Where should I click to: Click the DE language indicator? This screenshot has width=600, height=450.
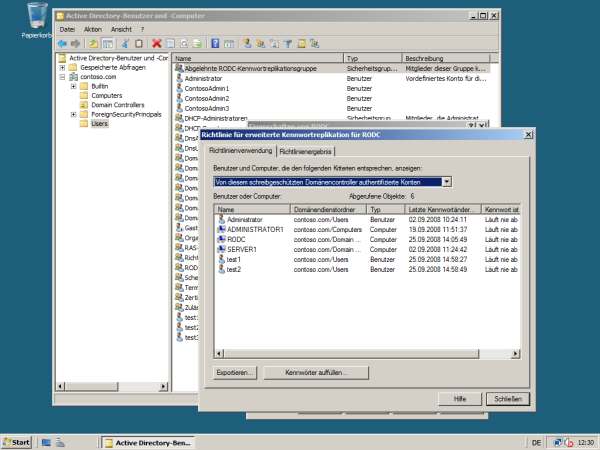[x=536, y=443]
